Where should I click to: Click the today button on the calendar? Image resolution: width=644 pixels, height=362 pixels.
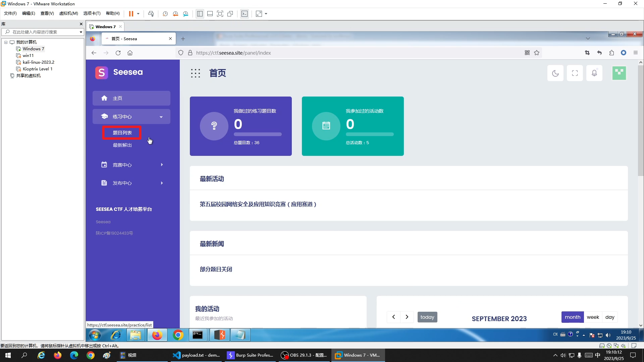pos(427,317)
